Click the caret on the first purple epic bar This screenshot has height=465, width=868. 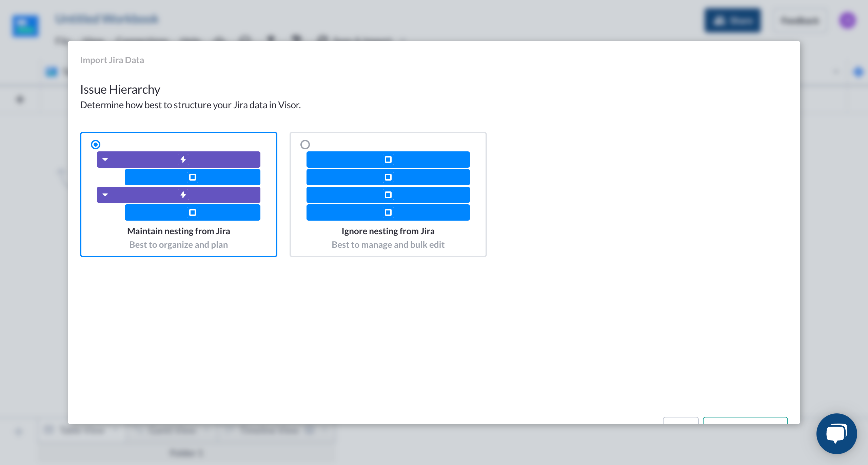105,160
